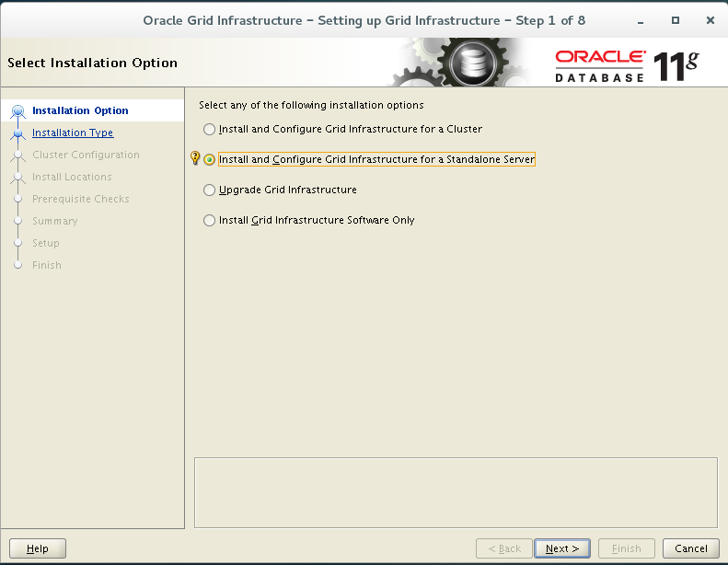Image resolution: width=728 pixels, height=565 pixels.
Task: Choose Upgrade Grid Infrastructure radio option
Action: point(210,190)
